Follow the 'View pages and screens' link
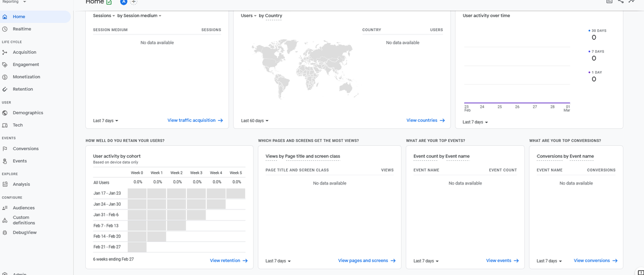Viewport: 644px width, 275px height. pyautogui.click(x=367, y=261)
